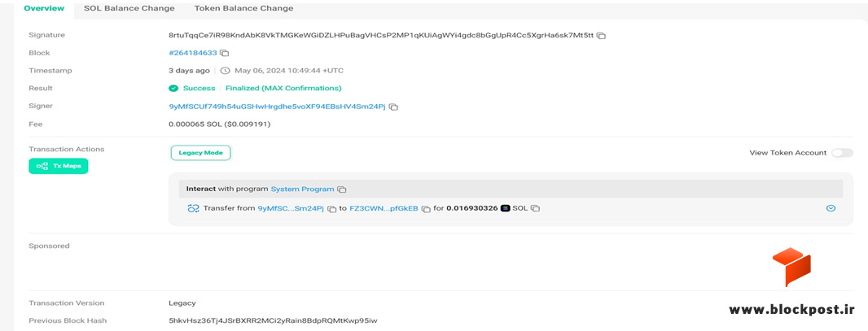This screenshot has height=331, width=868.
Task: Open the Tx Maps view
Action: coord(58,166)
